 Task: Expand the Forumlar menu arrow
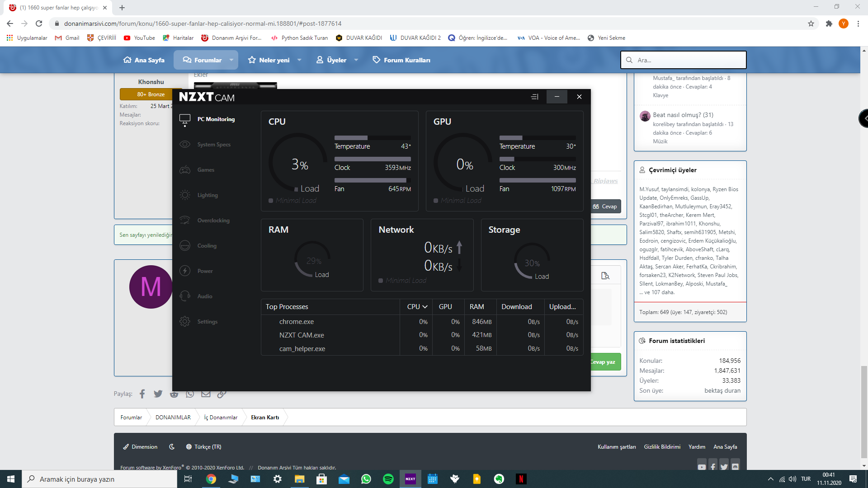(231, 60)
